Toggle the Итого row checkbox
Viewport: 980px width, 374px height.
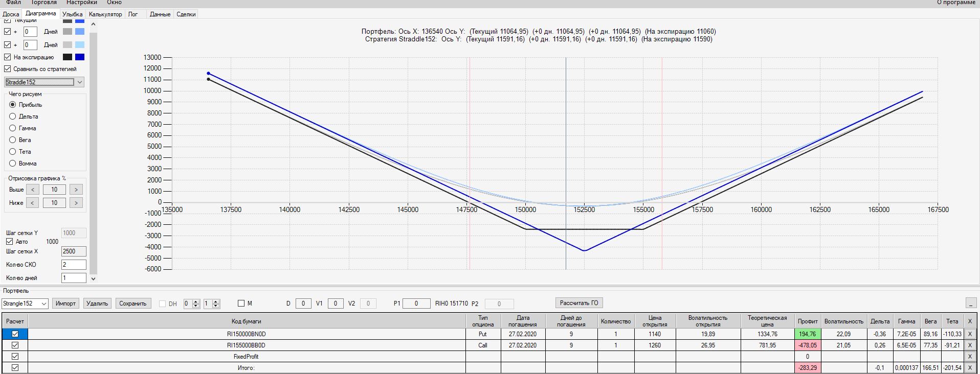pos(15,368)
